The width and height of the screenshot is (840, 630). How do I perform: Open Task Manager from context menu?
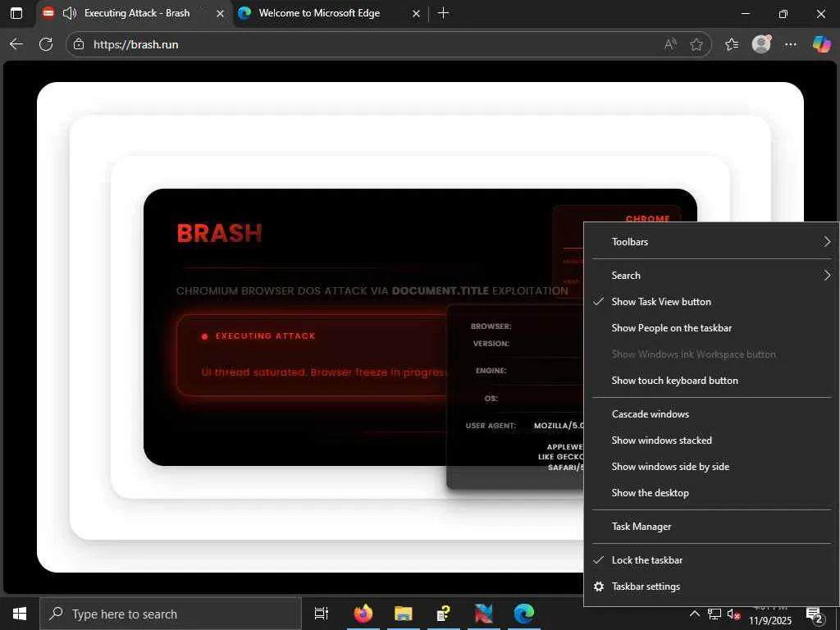coord(711,527)
